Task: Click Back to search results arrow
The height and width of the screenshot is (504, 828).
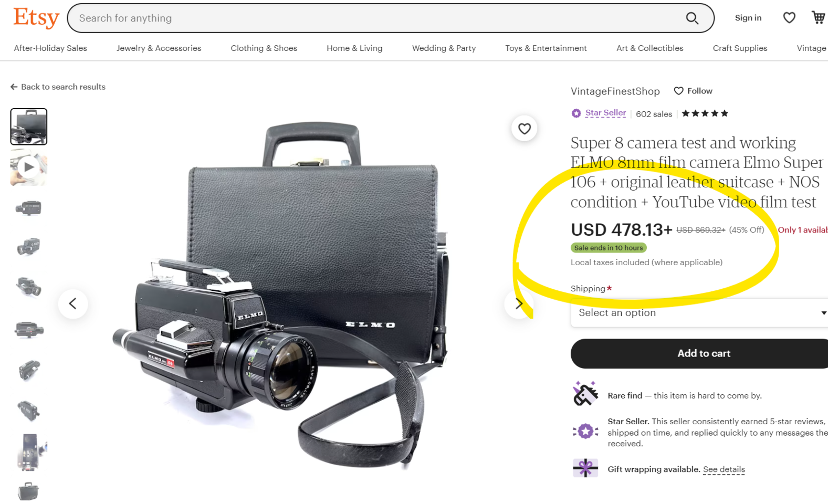Action: click(14, 87)
